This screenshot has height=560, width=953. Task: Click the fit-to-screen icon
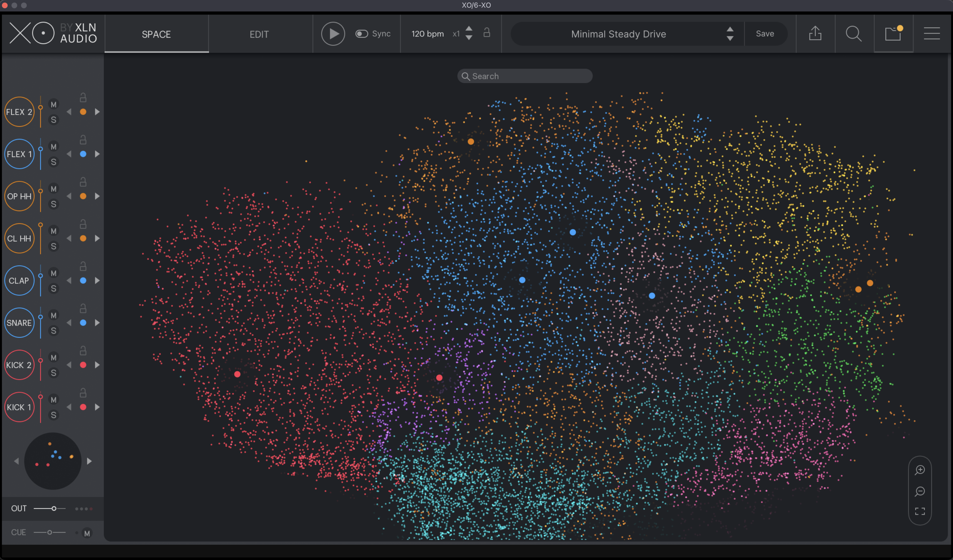tap(920, 512)
